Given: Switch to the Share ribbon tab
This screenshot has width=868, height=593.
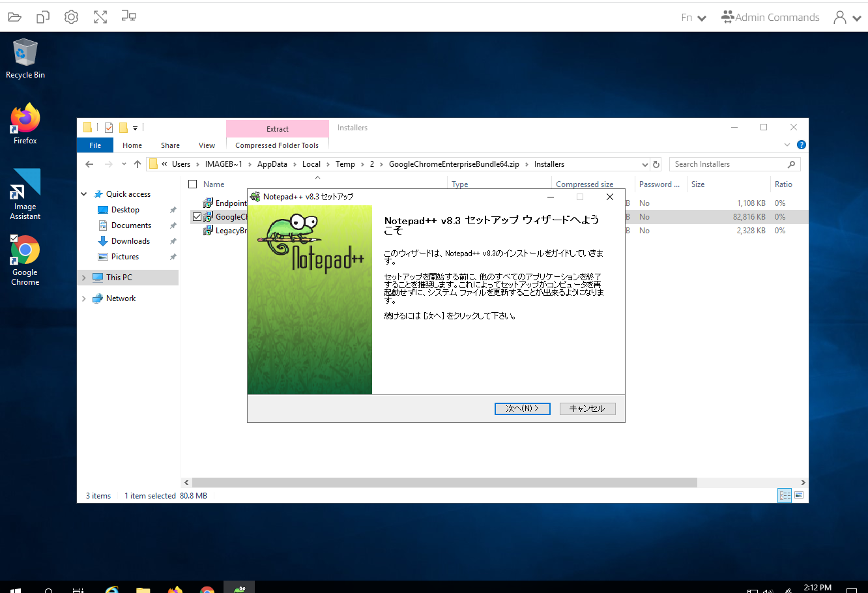Looking at the screenshot, I should pyautogui.click(x=171, y=145).
